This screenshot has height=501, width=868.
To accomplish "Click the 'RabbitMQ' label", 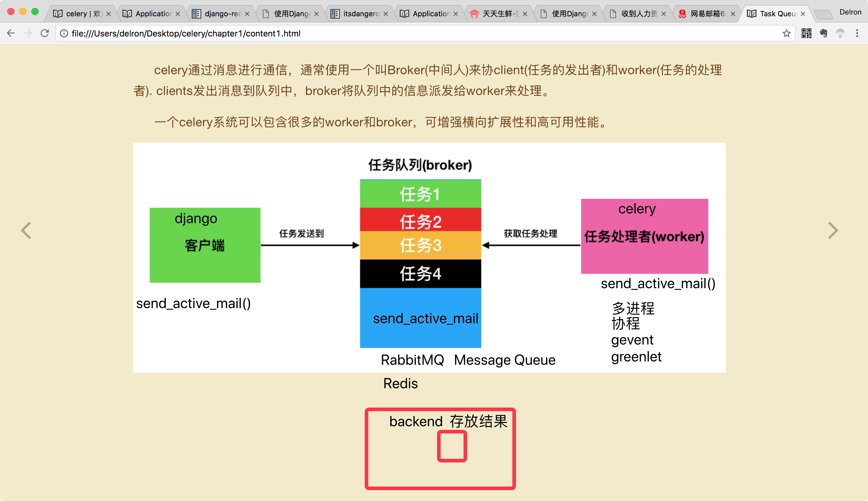I will (x=412, y=360).
